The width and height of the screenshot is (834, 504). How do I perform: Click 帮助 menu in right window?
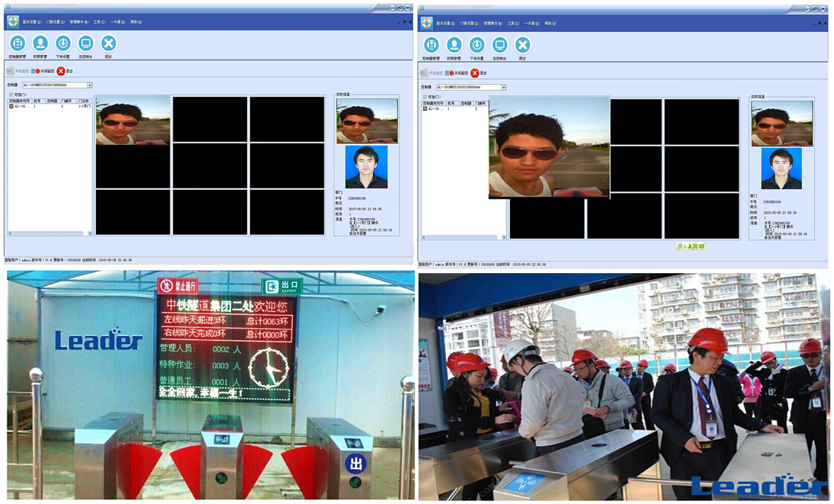point(550,23)
